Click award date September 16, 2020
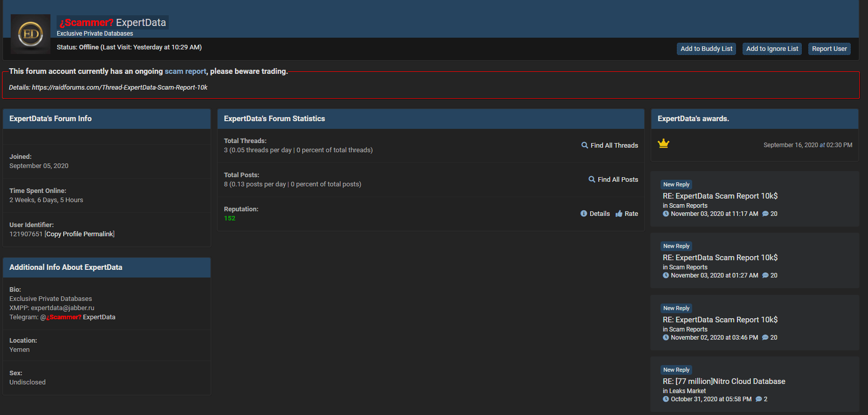 [x=808, y=145]
